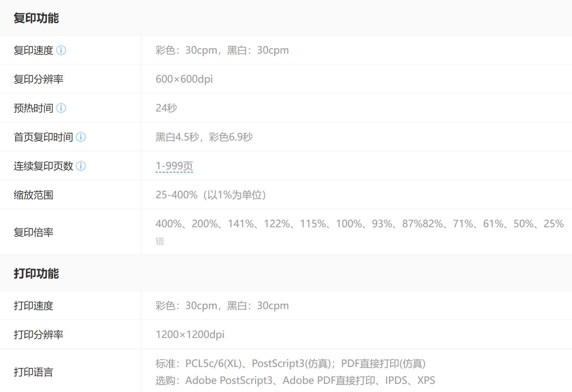Click the 600×600dpi copy resolution value
Viewport: 572px width, 392px height.
tap(184, 79)
